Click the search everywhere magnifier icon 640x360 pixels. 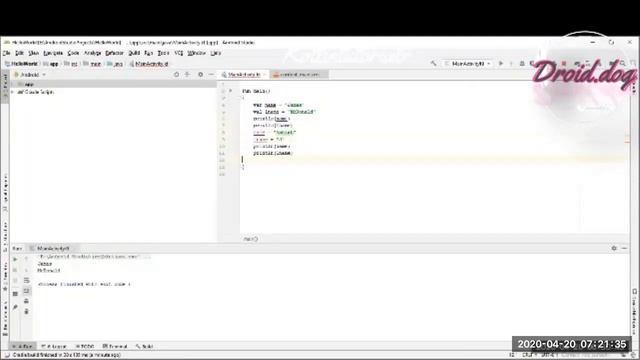pyautogui.click(x=623, y=64)
